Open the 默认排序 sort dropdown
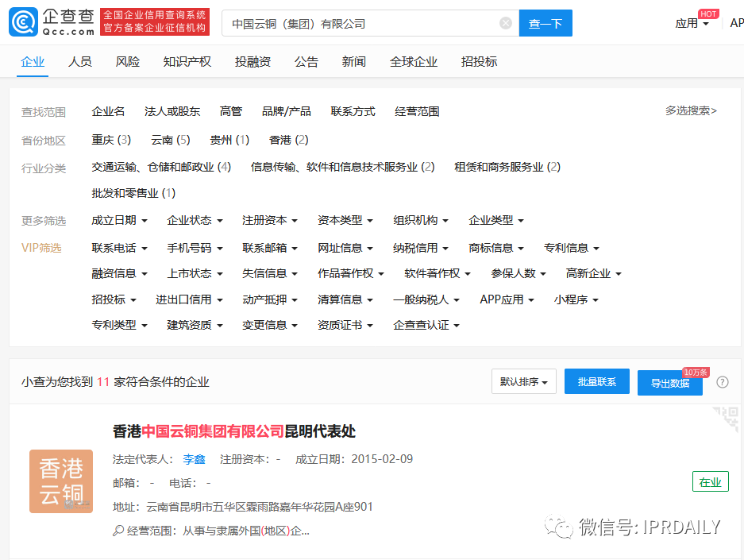The width and height of the screenshot is (744, 560). [x=524, y=381]
